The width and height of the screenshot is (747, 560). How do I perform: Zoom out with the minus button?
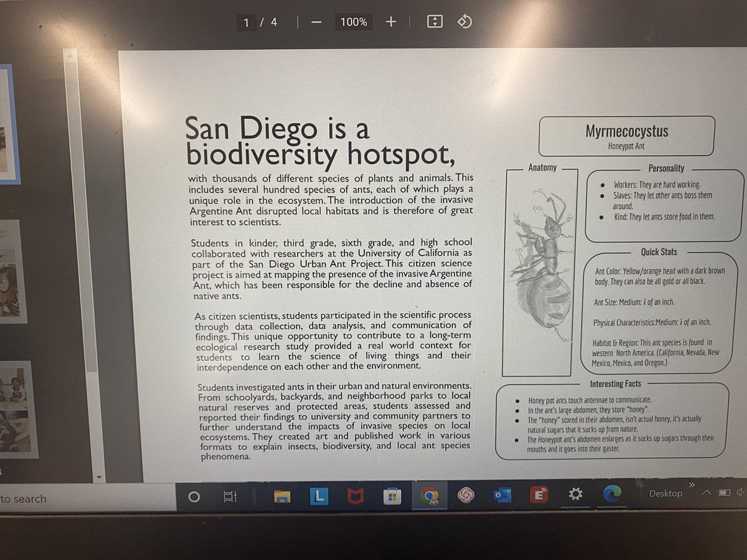click(316, 22)
